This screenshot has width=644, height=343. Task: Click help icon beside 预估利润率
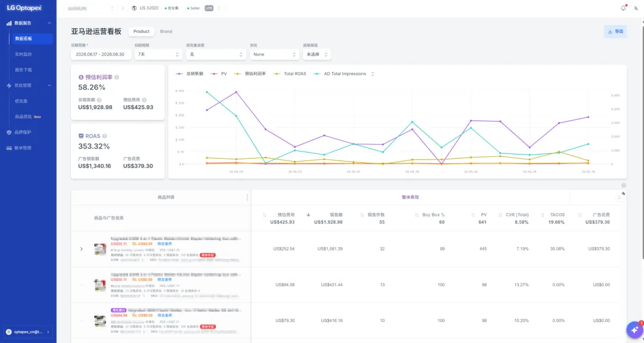pyautogui.click(x=117, y=77)
